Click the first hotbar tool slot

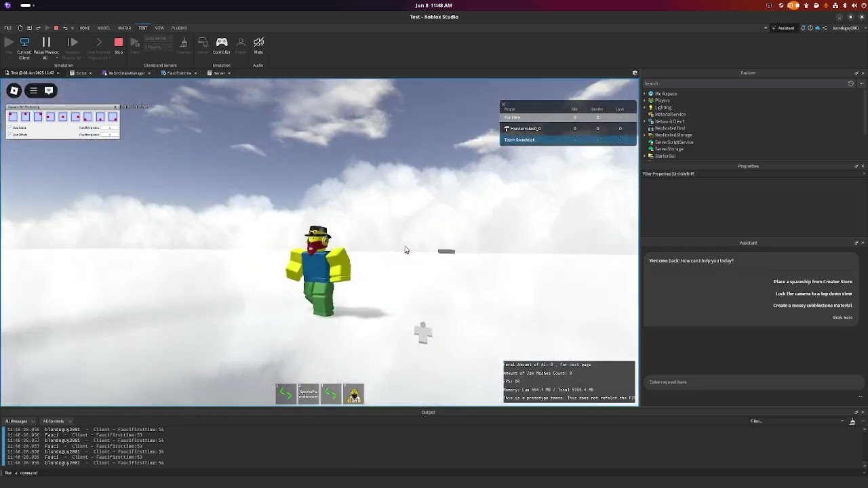(x=286, y=394)
